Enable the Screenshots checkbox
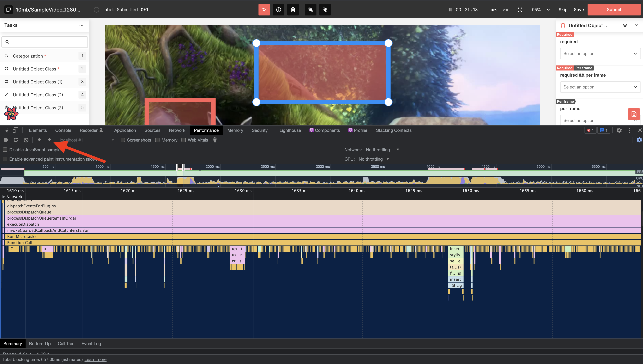The image size is (643, 364). tap(123, 140)
